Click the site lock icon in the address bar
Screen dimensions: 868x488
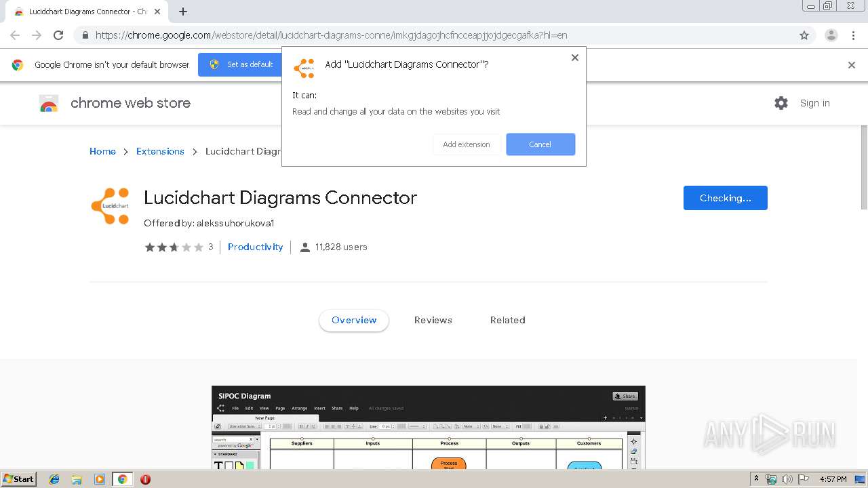(85, 35)
